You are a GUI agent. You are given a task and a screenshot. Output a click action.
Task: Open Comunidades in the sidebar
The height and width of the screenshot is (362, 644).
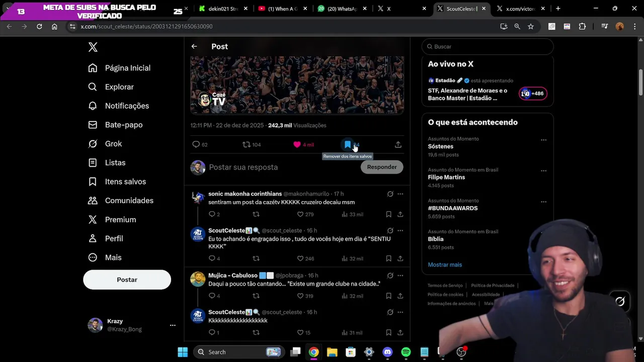(121, 201)
